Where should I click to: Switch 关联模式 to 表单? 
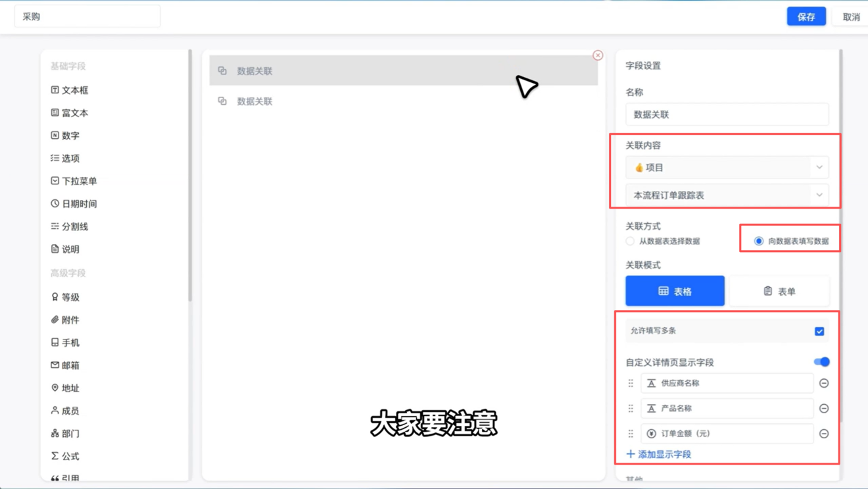point(779,291)
